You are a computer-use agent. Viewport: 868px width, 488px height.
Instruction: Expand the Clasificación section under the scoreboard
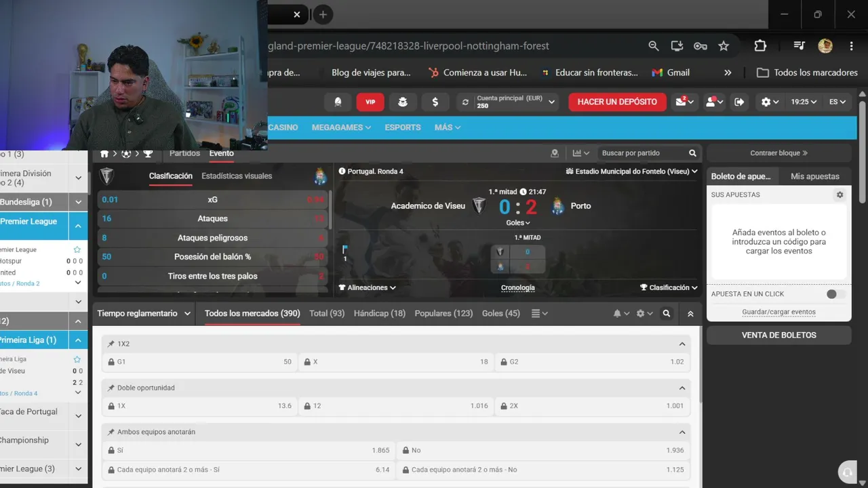pyautogui.click(x=669, y=287)
